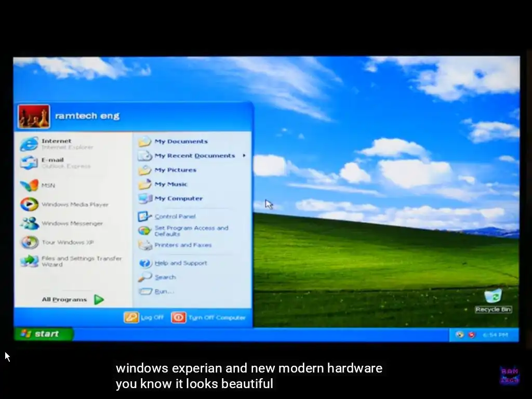Expand My Recent Documents submenu arrow
This screenshot has width=532, height=399.
pos(244,155)
